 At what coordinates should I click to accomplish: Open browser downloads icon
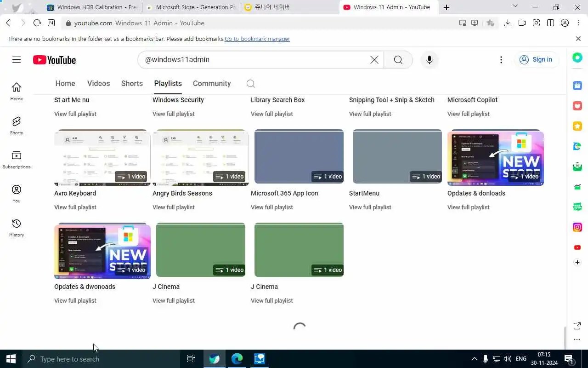[508, 23]
